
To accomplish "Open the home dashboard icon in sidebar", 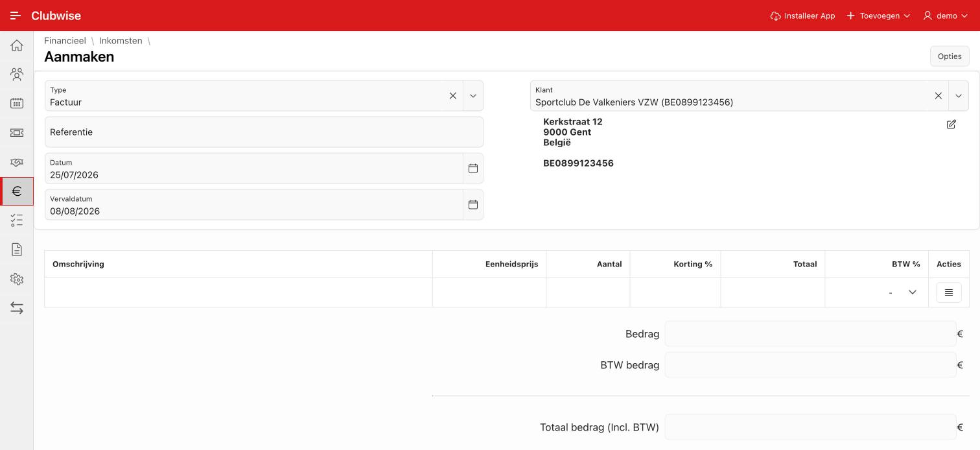I will [x=17, y=45].
